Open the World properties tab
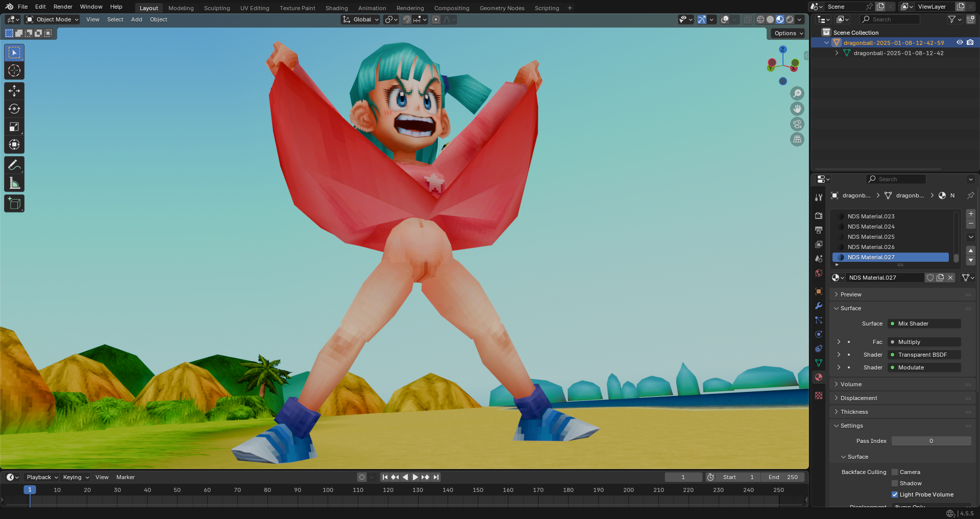Screen dimensions: 980x519 819,273
